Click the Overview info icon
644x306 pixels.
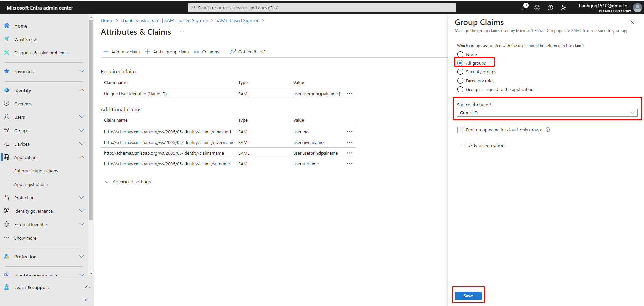coord(7,104)
